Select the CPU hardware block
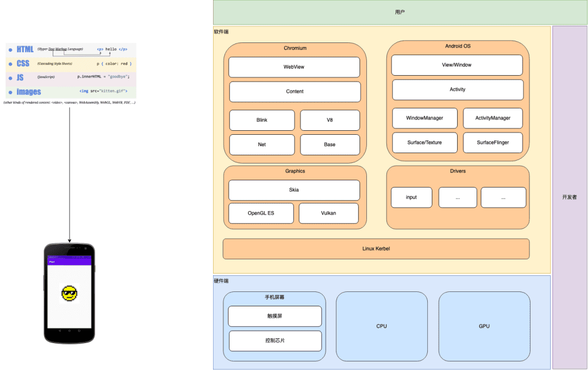 382,326
